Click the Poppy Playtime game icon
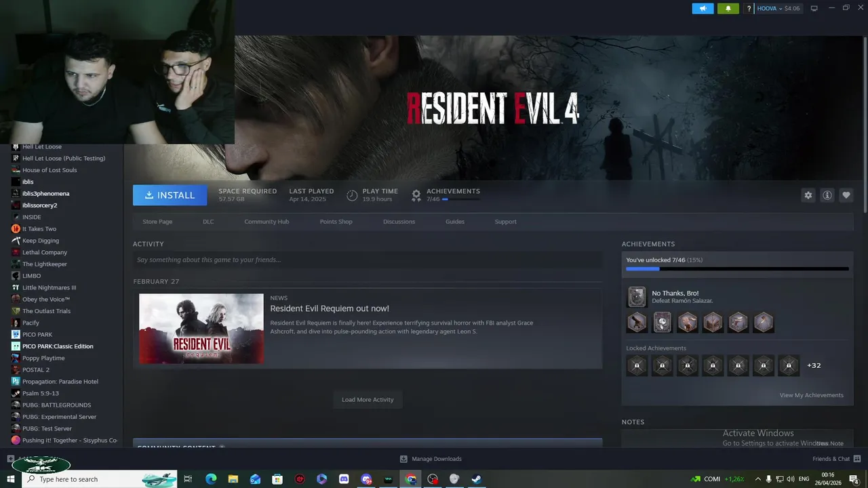868x488 pixels. 16,358
